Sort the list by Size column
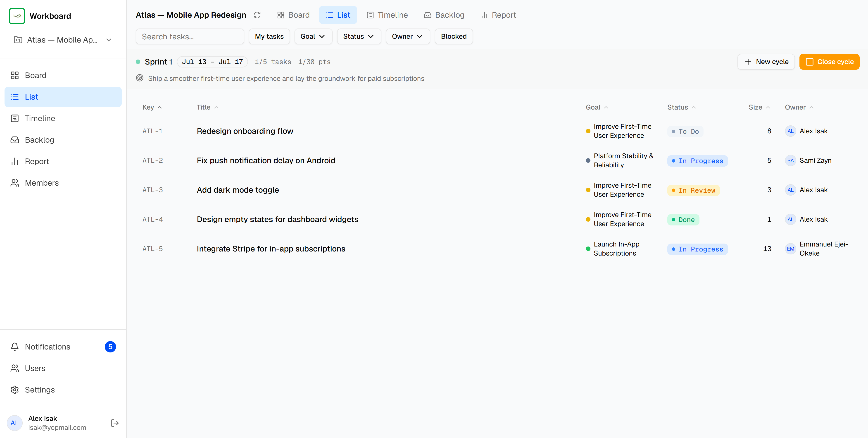This screenshot has width=868, height=438. [x=759, y=107]
